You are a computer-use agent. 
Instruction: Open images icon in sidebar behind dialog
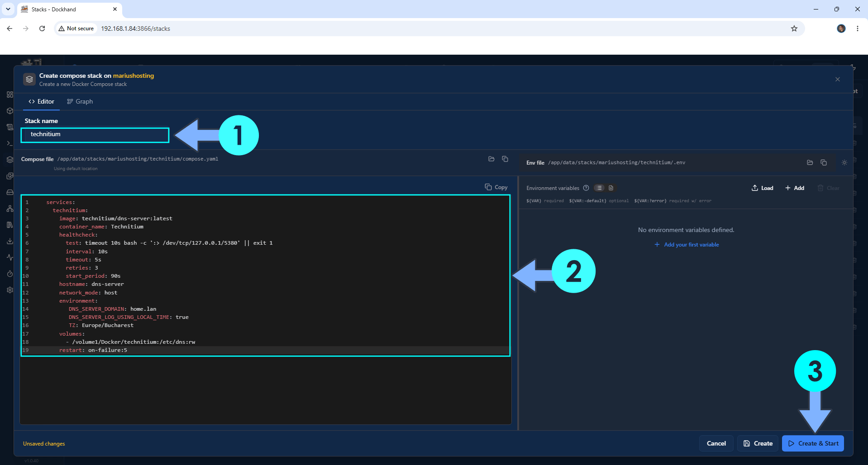point(10,176)
